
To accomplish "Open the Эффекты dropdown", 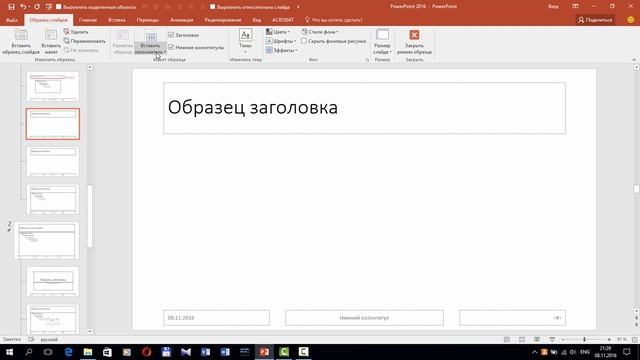I will point(282,51).
